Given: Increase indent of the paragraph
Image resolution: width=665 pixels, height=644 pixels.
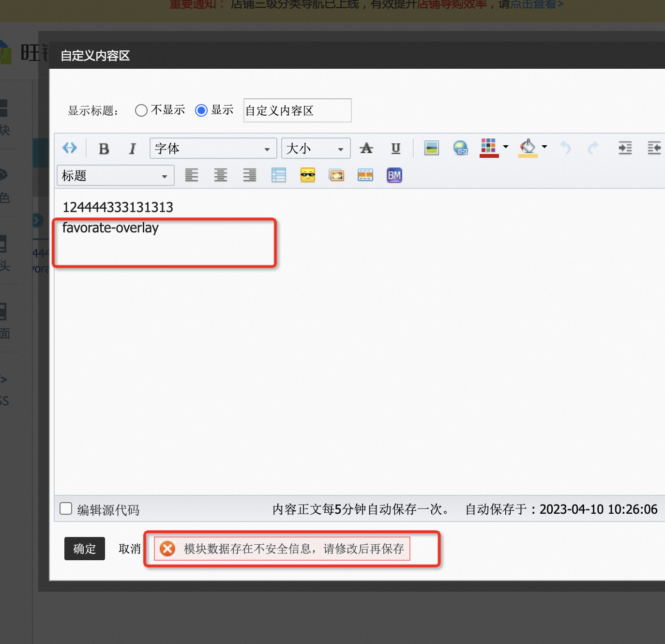Looking at the screenshot, I should pos(625,148).
